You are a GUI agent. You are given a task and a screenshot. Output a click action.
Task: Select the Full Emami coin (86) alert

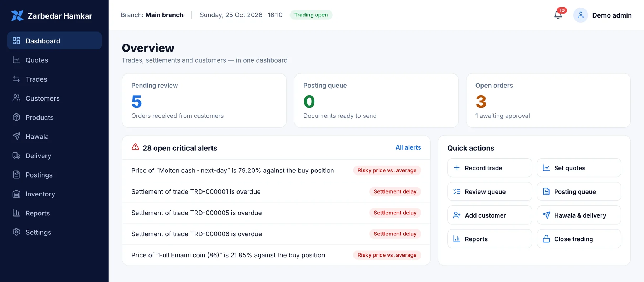point(276,255)
